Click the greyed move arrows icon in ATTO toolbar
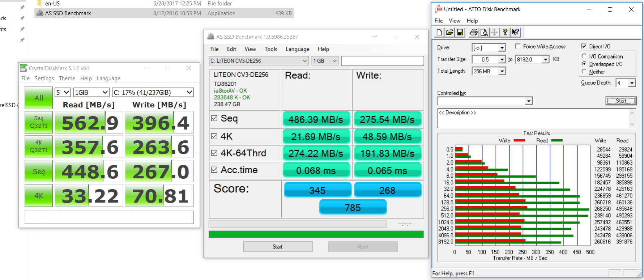Screen dimensions: 644x280 click(494, 32)
